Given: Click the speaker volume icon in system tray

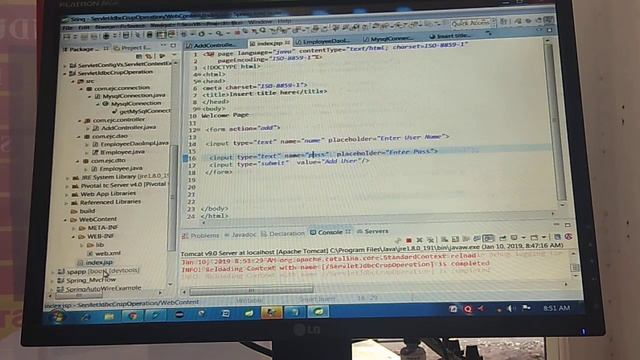Looking at the screenshot, I should (x=510, y=309).
